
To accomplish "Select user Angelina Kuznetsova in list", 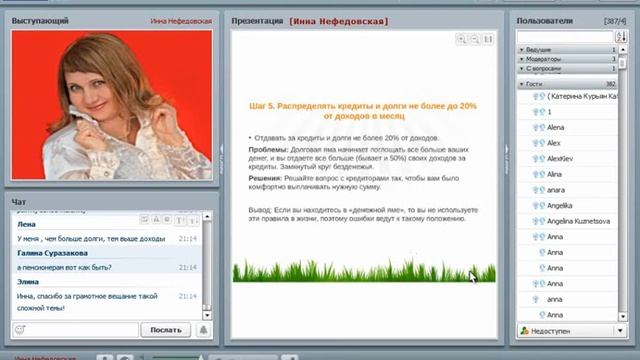I will (x=578, y=221).
